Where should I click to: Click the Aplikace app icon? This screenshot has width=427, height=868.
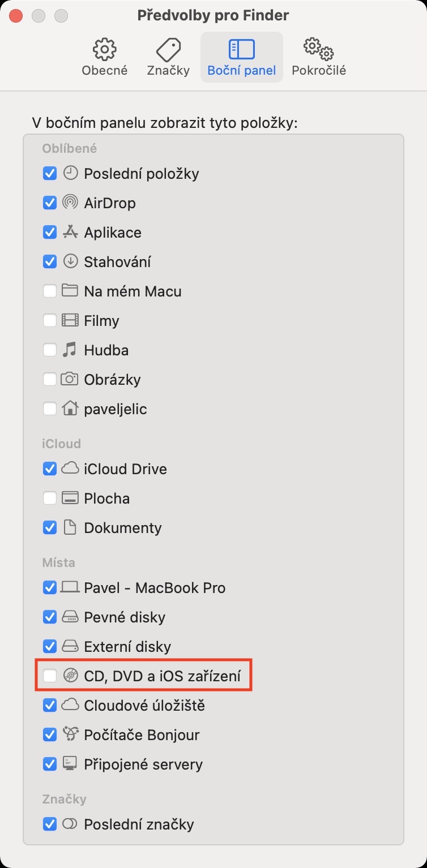[70, 232]
